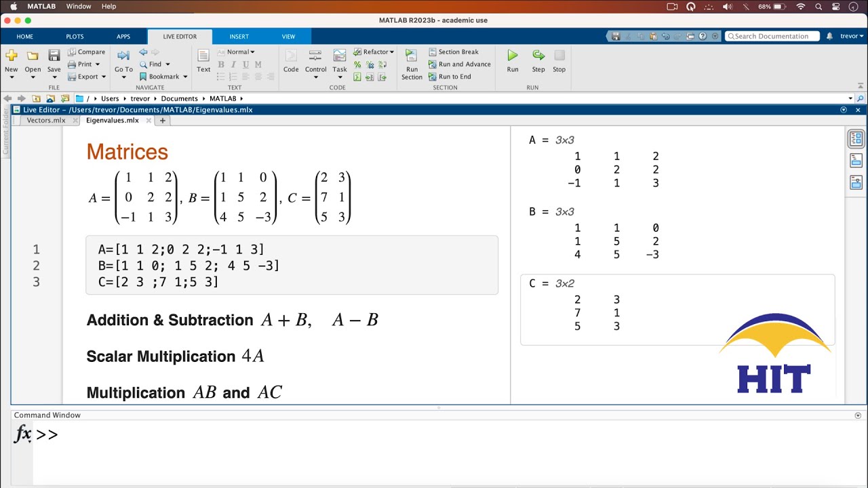Open the Help menu in macOS menu bar
Viewport: 868px width, 488px height.
[x=108, y=6]
